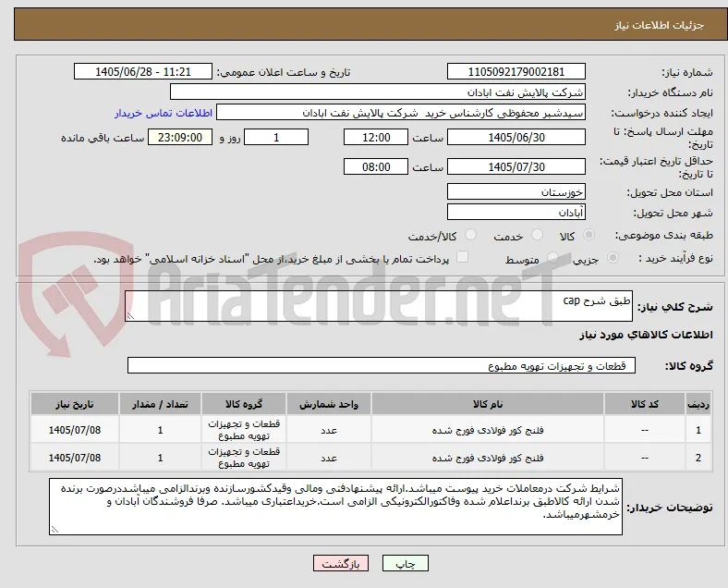The width and height of the screenshot is (728, 588).
Task: Click the general description box طبق شرح cap
Action: click(379, 306)
